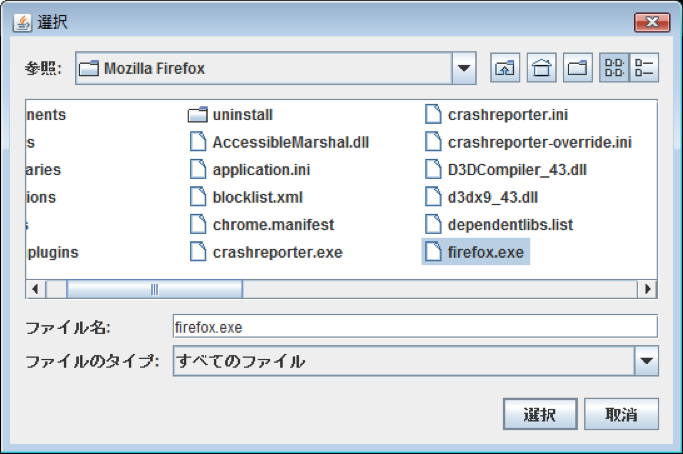683x454 pixels.
Task: Select the uninstall folder
Action: [230, 115]
